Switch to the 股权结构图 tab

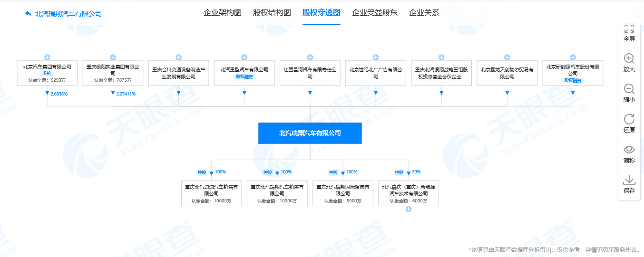tap(272, 13)
